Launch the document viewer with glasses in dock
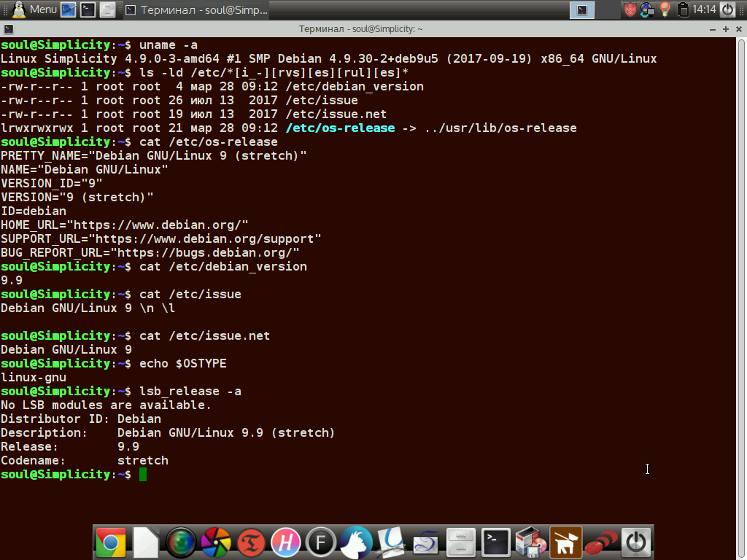 coord(391,542)
